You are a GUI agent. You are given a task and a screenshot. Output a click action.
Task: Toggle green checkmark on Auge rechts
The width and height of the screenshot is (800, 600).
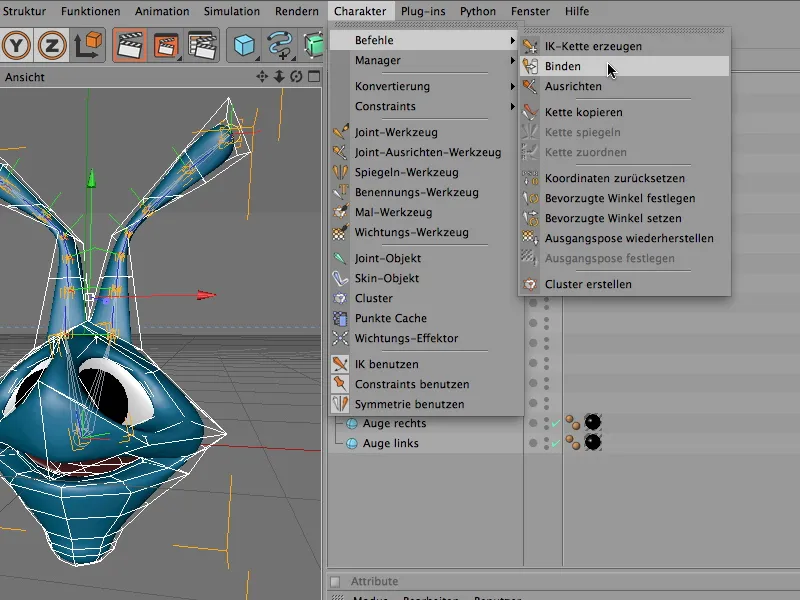coord(556,423)
